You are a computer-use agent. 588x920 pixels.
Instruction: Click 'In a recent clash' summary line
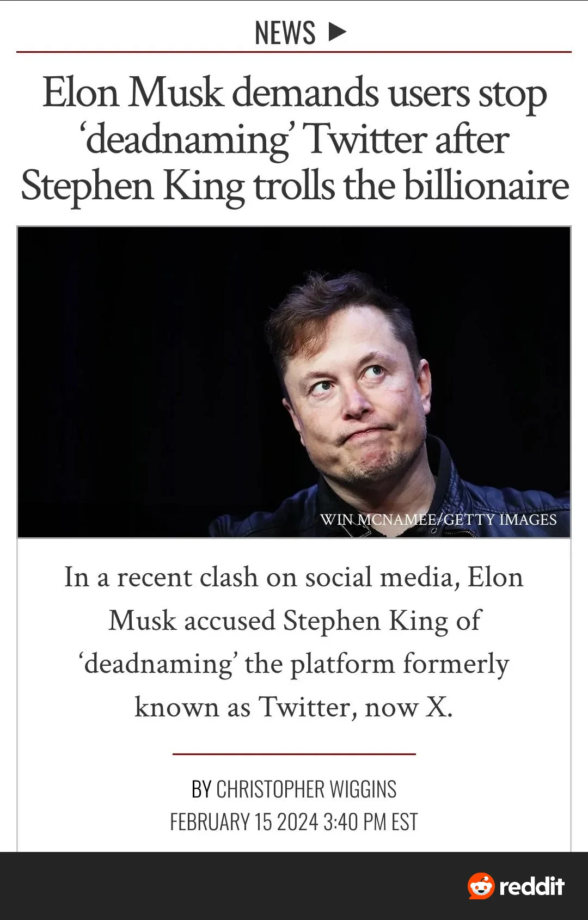tap(294, 577)
